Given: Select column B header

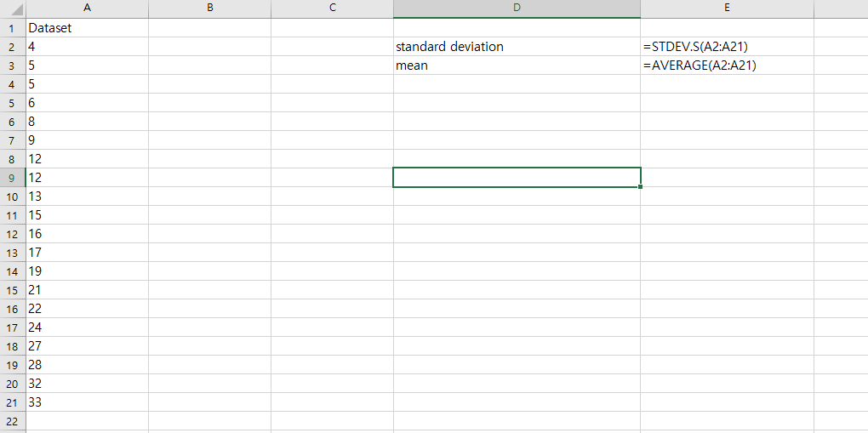Looking at the screenshot, I should pyautogui.click(x=210, y=9).
